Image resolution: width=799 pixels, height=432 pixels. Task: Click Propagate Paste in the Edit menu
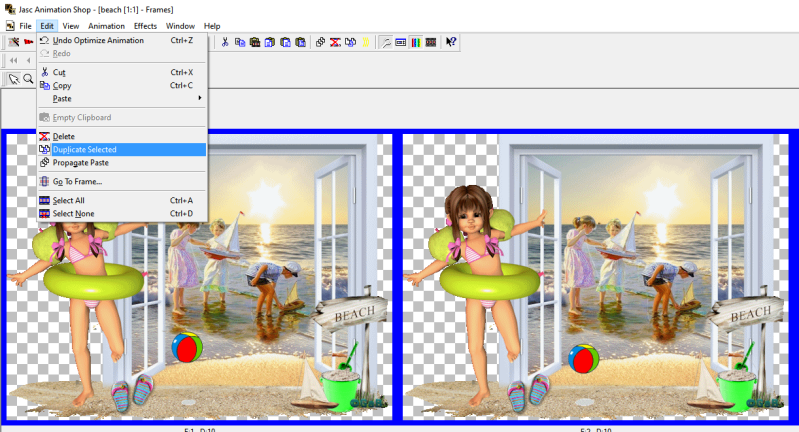[80, 162]
